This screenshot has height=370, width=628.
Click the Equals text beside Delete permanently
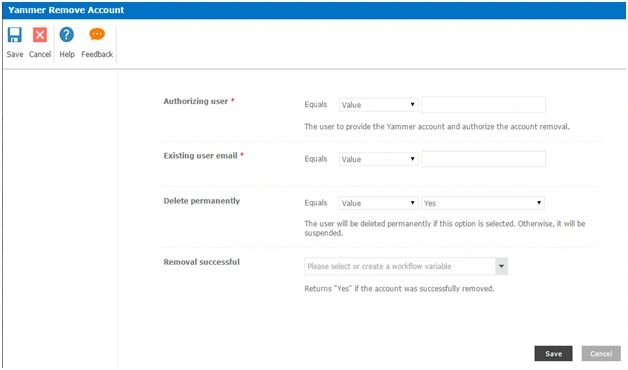pyautogui.click(x=316, y=203)
